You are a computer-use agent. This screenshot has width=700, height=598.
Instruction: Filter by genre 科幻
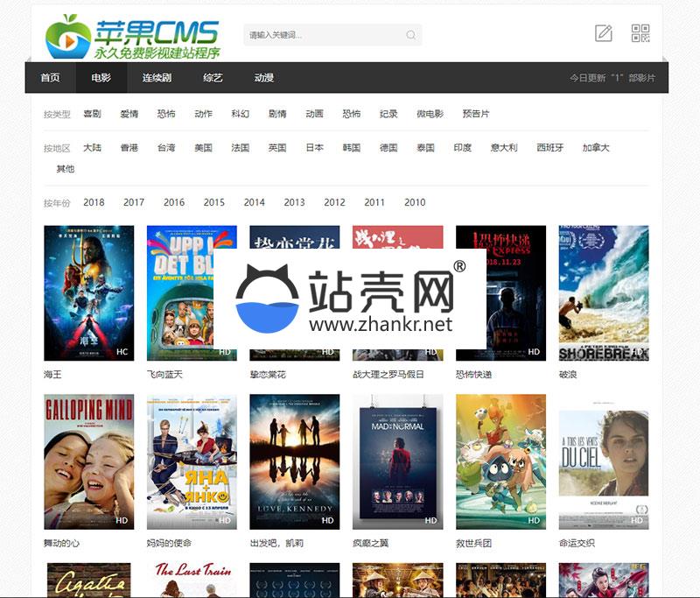pyautogui.click(x=240, y=114)
